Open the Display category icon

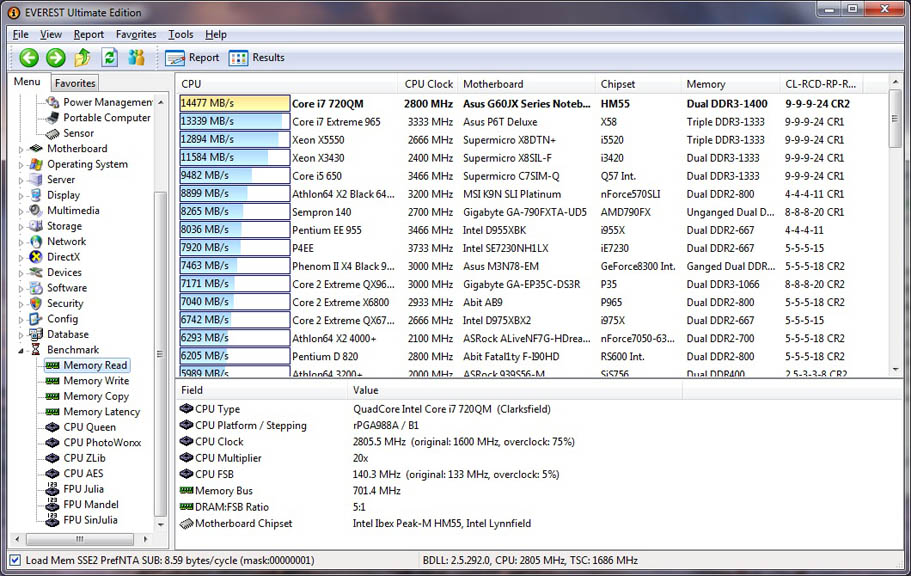[x=36, y=195]
